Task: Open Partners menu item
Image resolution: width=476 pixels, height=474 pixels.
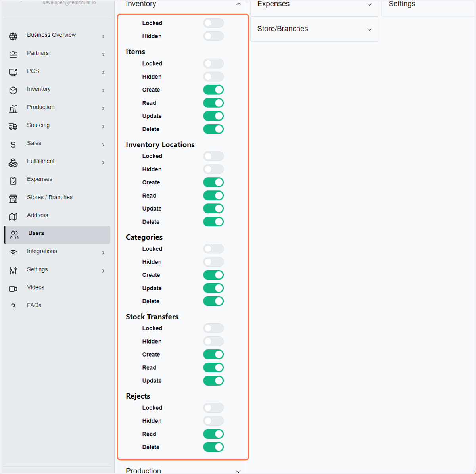Action: (x=57, y=54)
